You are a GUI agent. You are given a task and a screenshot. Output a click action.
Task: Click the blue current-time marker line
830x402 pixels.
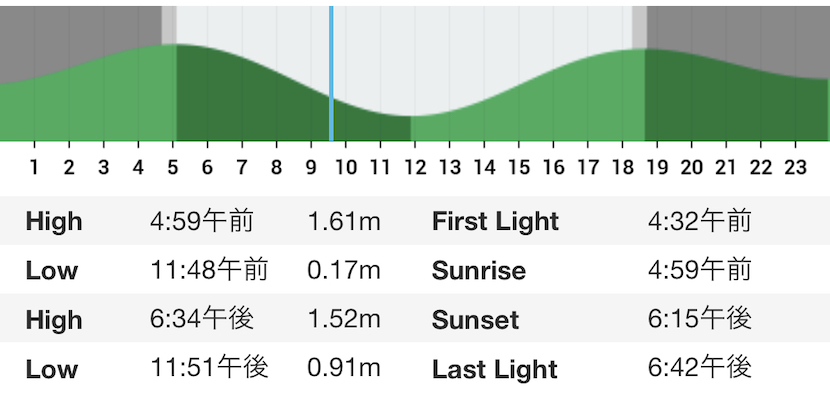click(x=331, y=74)
